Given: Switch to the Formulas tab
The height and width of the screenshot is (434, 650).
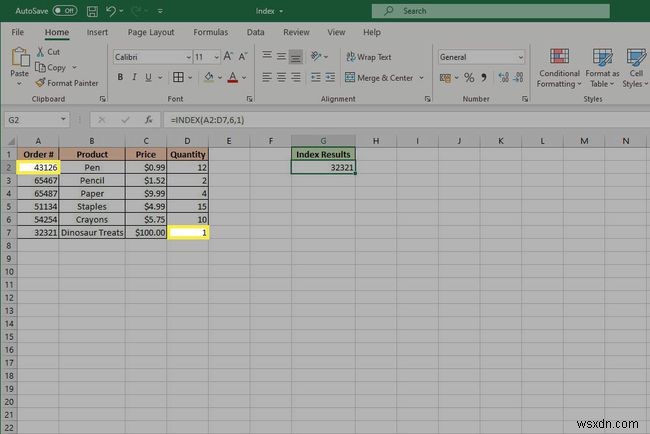Looking at the screenshot, I should [211, 32].
